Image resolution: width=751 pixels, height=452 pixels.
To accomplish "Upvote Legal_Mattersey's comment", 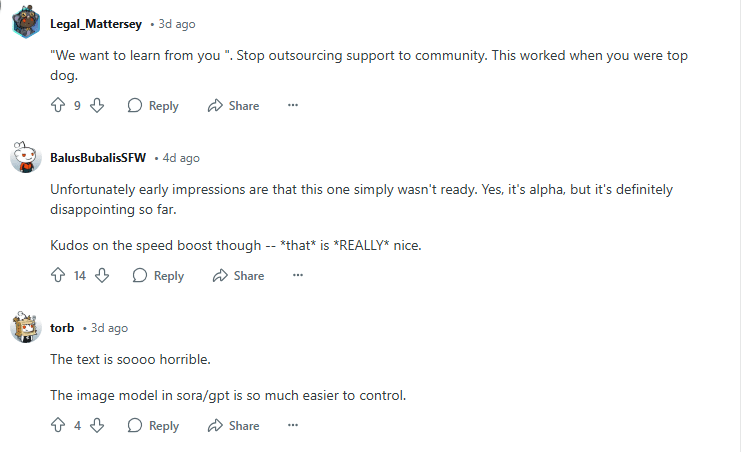I will pyautogui.click(x=57, y=106).
